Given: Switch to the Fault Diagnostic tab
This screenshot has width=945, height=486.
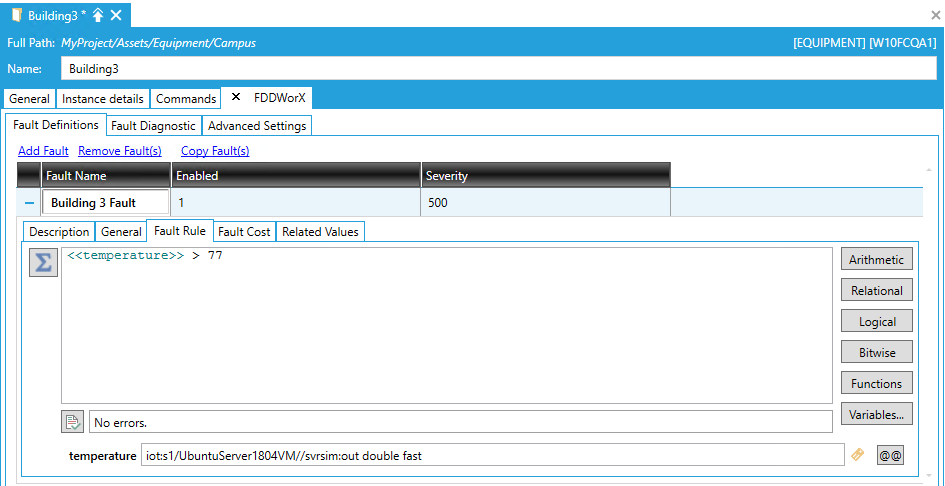Looking at the screenshot, I should [154, 126].
